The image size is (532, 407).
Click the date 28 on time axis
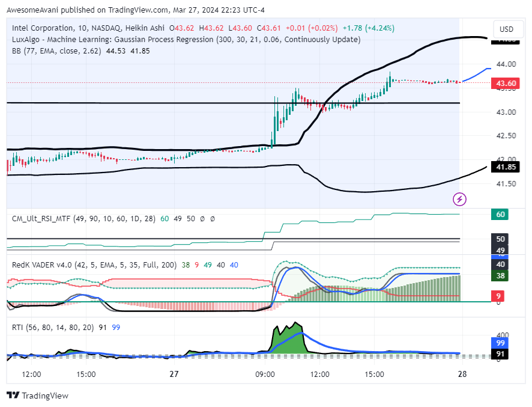(x=462, y=374)
